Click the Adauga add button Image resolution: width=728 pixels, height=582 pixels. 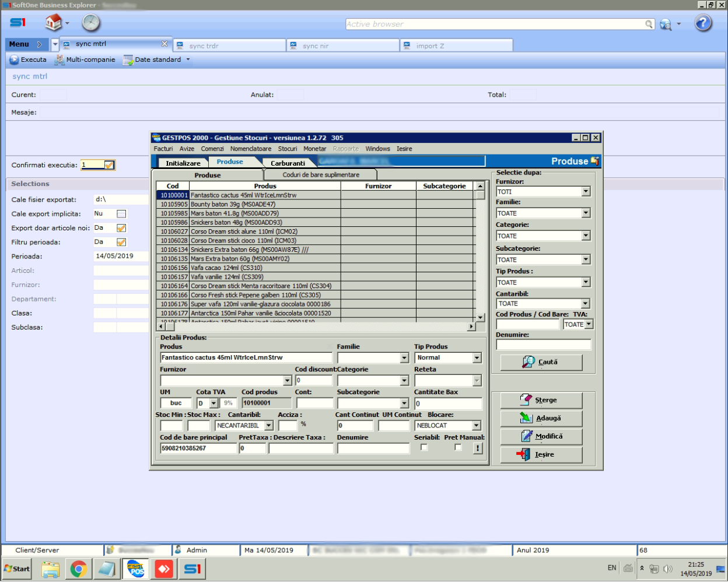[x=541, y=418]
